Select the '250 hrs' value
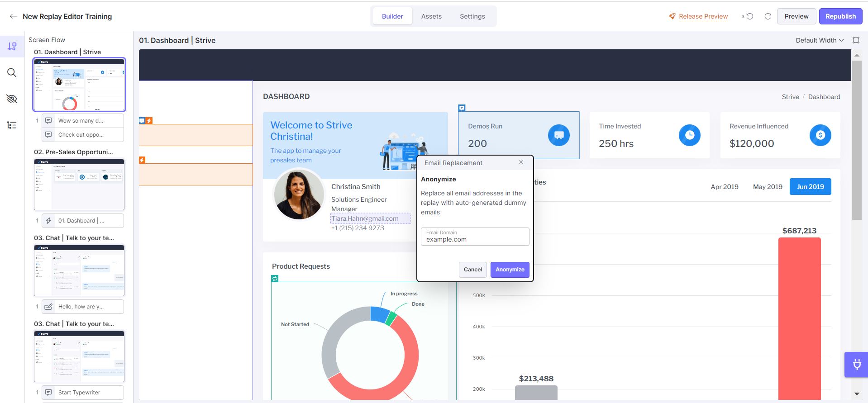Screen dimensions: 868x403 tap(616, 144)
